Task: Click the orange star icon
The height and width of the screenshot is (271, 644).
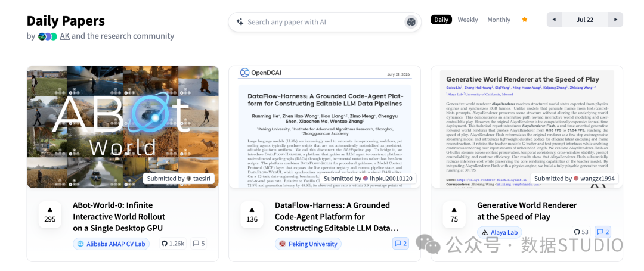Action: (525, 20)
